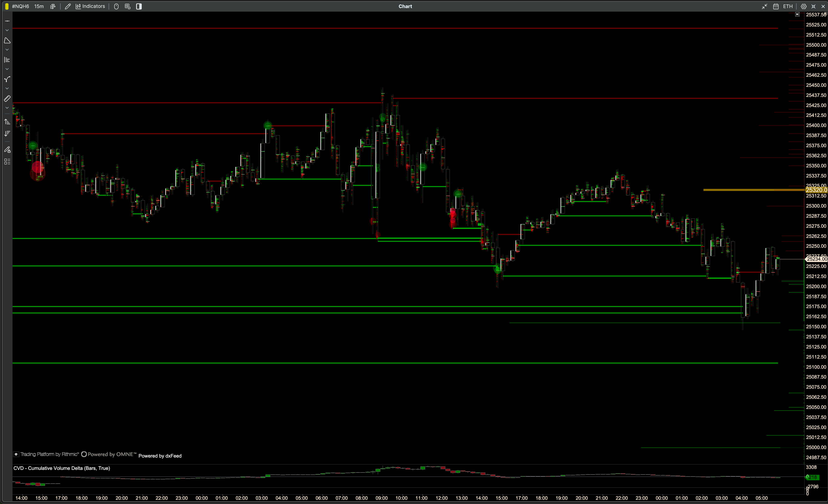Expand the chevron under the line tool

[x=7, y=30]
